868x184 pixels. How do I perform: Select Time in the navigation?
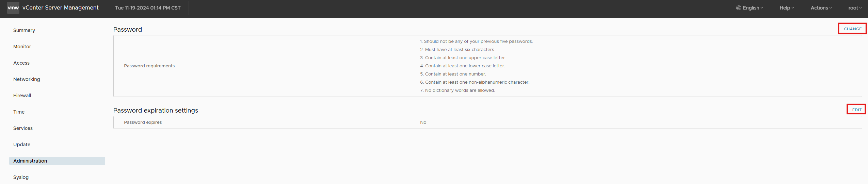[19, 112]
